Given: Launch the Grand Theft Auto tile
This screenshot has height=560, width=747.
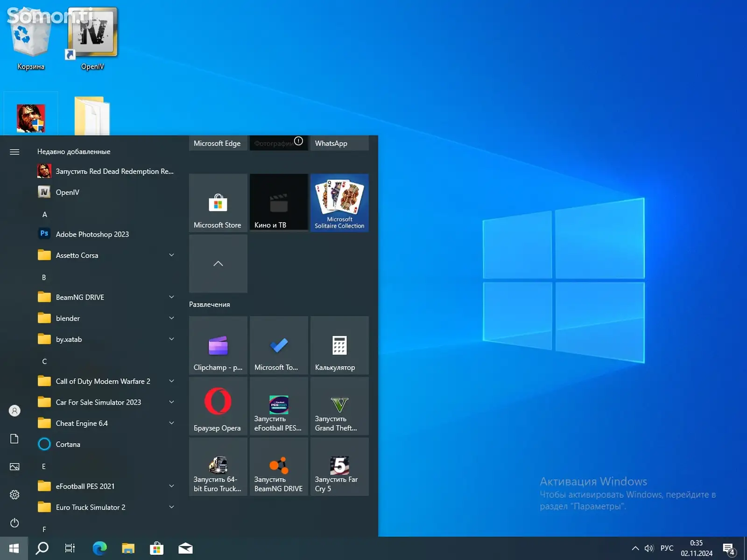Looking at the screenshot, I should click(339, 406).
